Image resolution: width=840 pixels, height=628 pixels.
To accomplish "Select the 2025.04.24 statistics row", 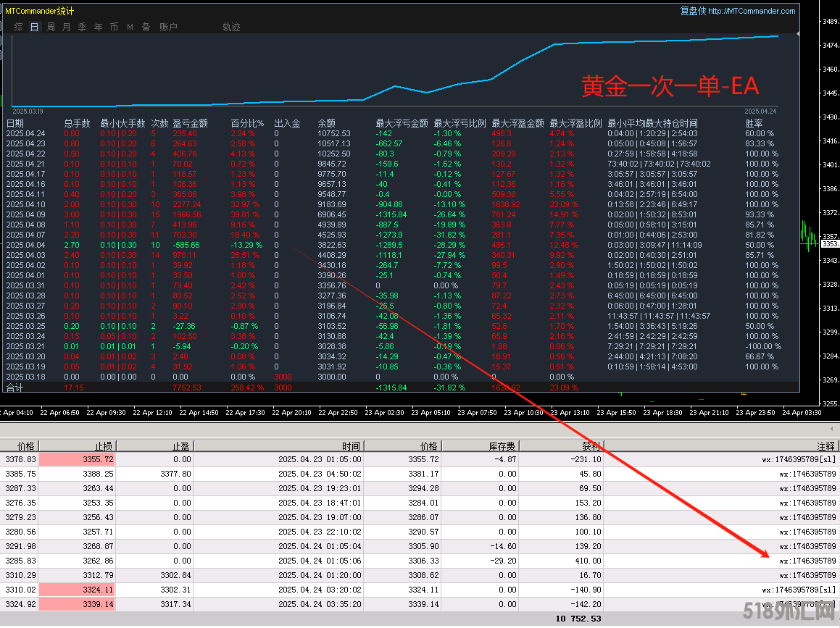I will [x=402, y=133].
